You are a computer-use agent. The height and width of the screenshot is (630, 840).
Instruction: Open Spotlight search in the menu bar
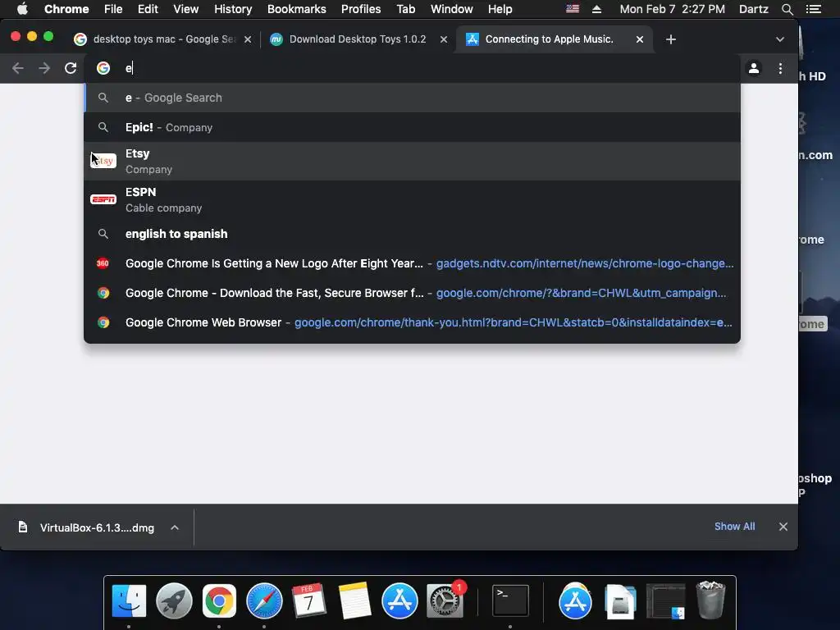[x=787, y=9]
